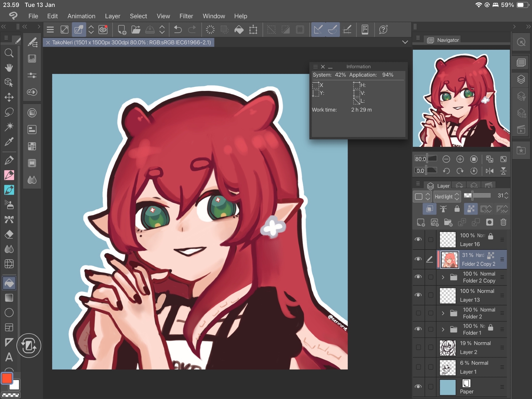Image resolution: width=532 pixels, height=399 pixels.
Task: Select the Eyedropper tool
Action: [x=9, y=142]
